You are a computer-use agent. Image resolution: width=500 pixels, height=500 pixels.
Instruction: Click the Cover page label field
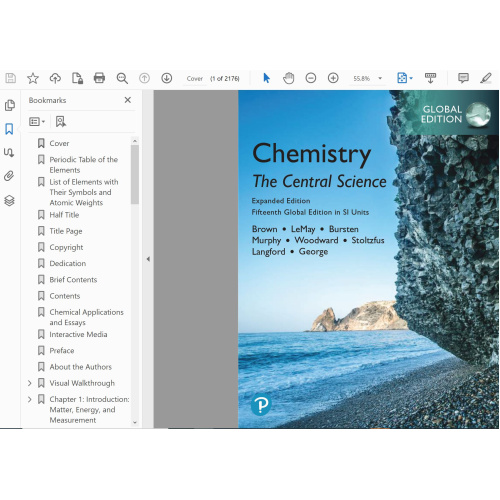(x=195, y=79)
